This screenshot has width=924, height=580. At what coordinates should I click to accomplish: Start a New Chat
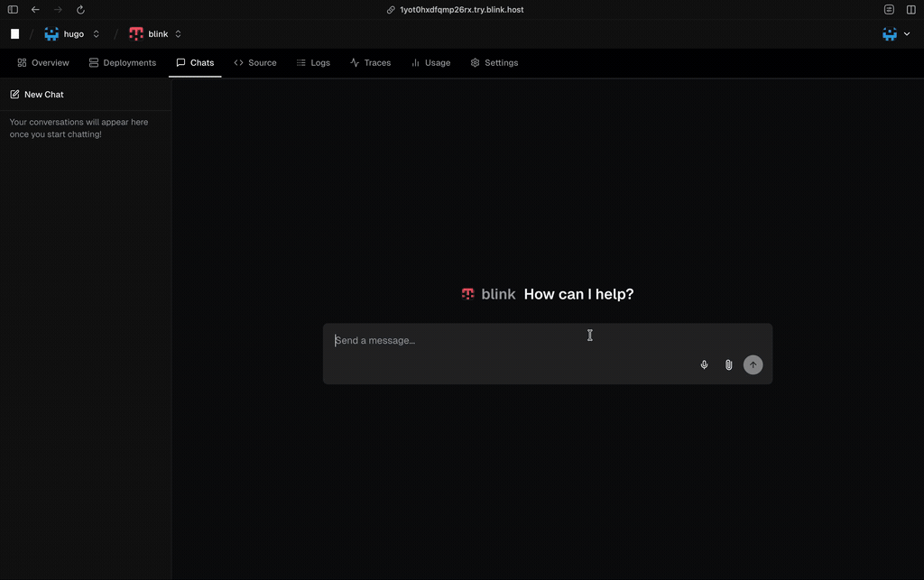coord(37,95)
